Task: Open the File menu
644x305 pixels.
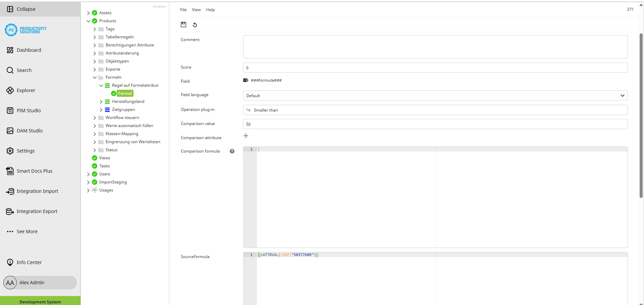Action: tap(183, 10)
